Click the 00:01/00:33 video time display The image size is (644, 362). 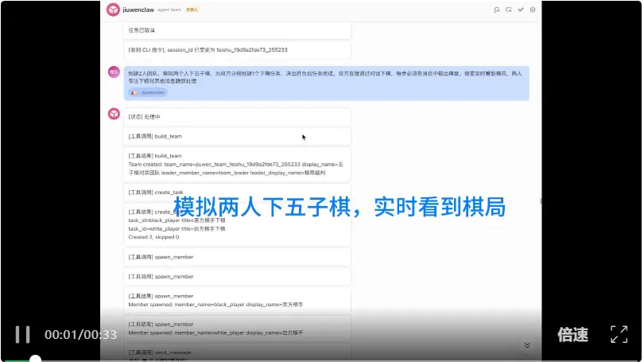point(80,334)
